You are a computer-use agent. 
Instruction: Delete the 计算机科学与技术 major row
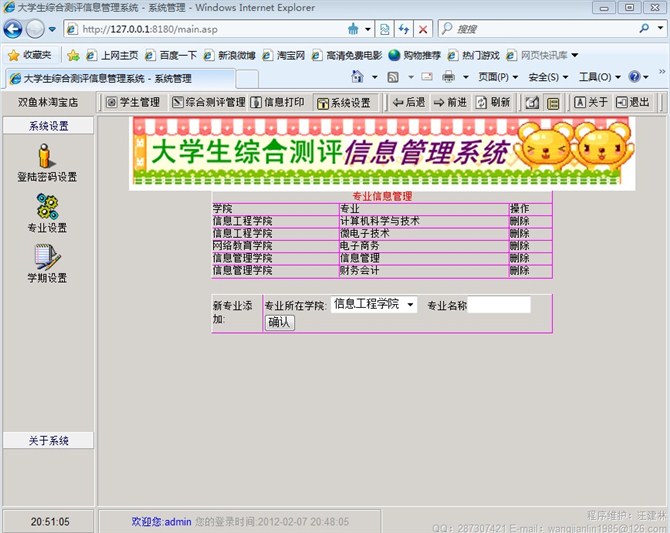(x=519, y=221)
